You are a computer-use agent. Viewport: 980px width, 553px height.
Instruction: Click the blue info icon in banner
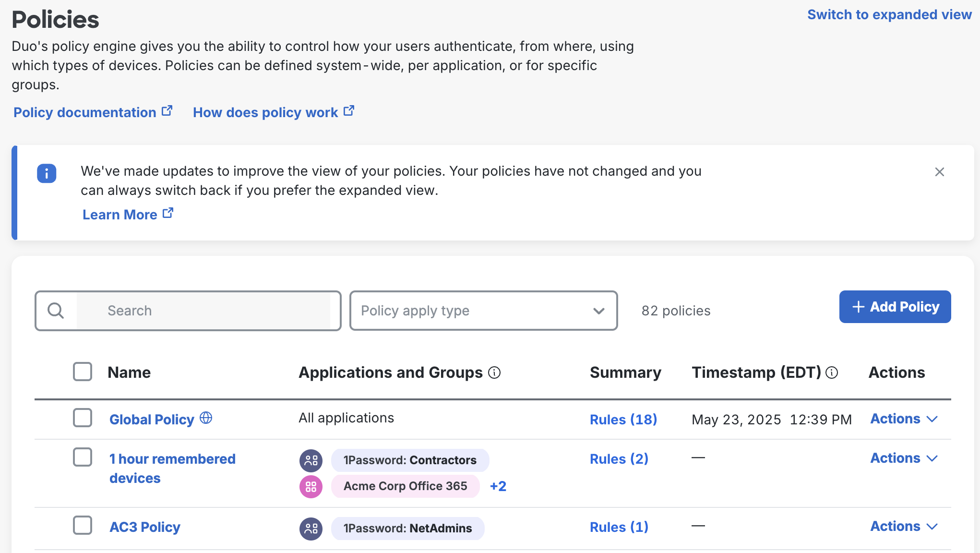[x=47, y=173]
